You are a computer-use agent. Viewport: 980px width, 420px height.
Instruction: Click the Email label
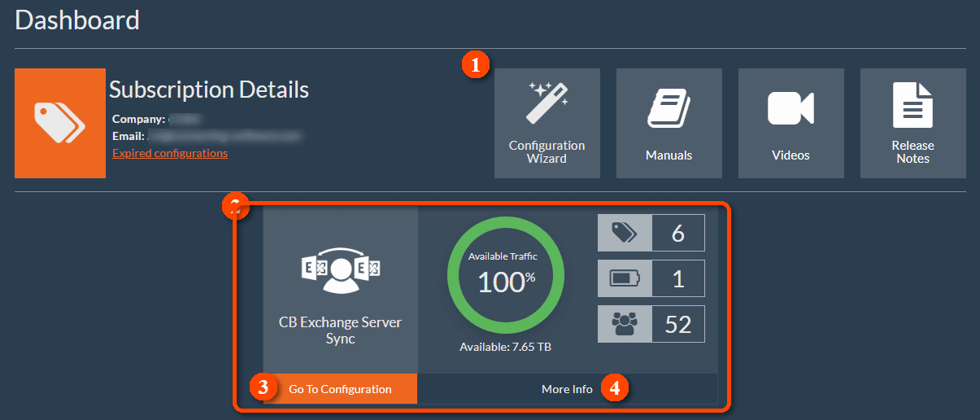click(x=128, y=136)
